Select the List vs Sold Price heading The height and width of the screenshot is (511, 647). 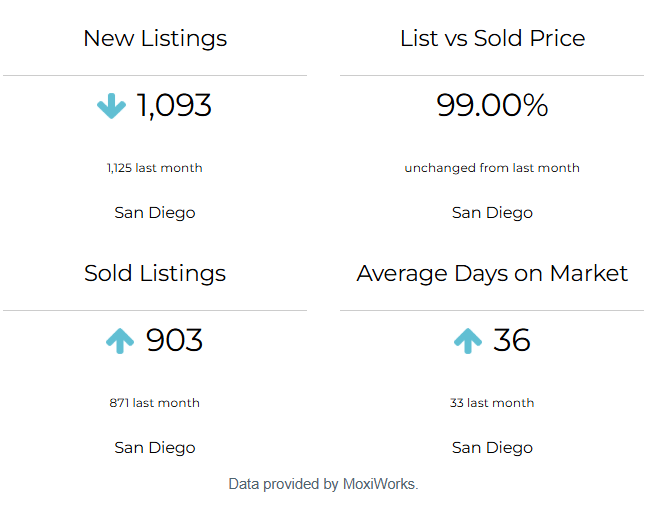pos(492,39)
